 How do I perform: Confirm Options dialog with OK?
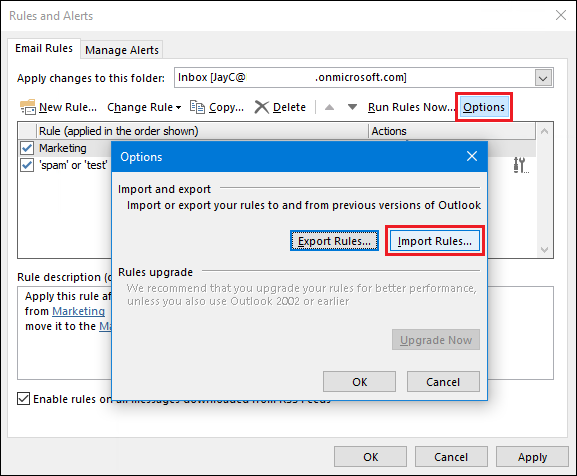pos(360,382)
